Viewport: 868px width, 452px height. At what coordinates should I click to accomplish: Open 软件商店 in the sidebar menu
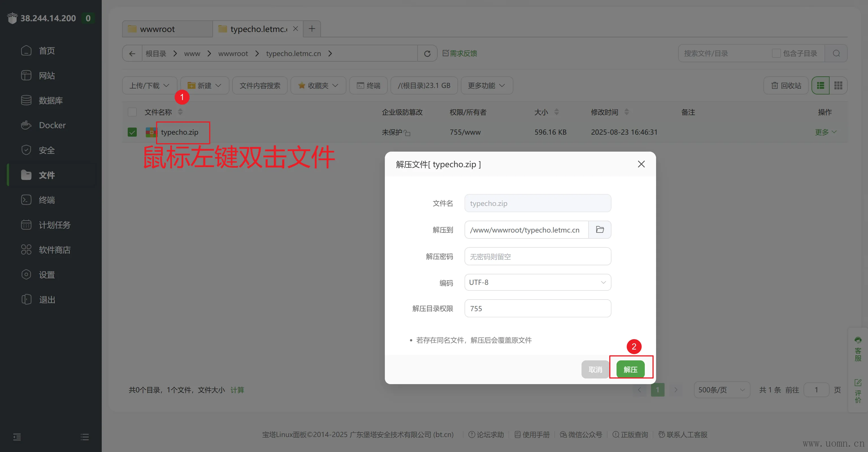pos(54,249)
